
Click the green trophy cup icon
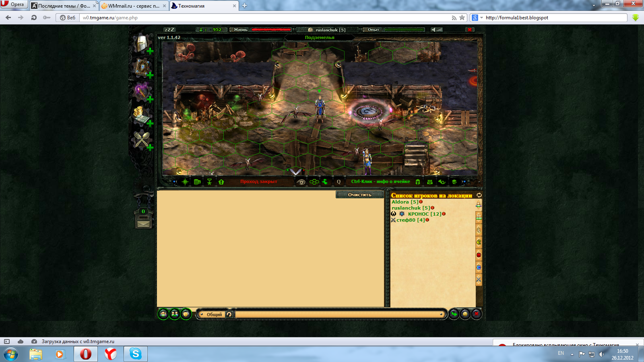[209, 182]
